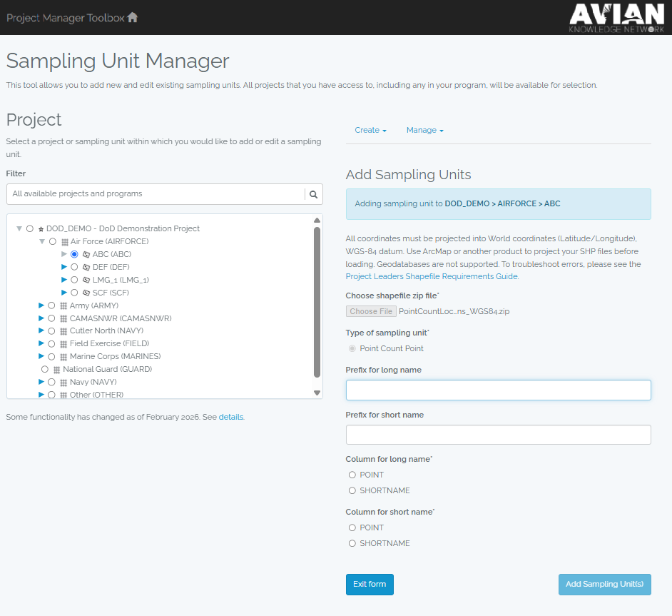Click the Avian Knowledge Network logo
Viewport: 672px width, 616px height.
617,18
